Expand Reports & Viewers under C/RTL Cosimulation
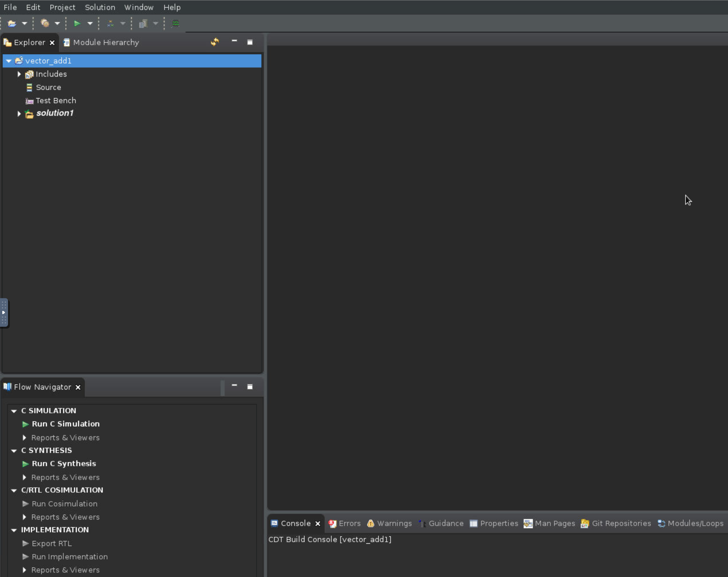Viewport: 728px width, 577px height. coord(25,517)
